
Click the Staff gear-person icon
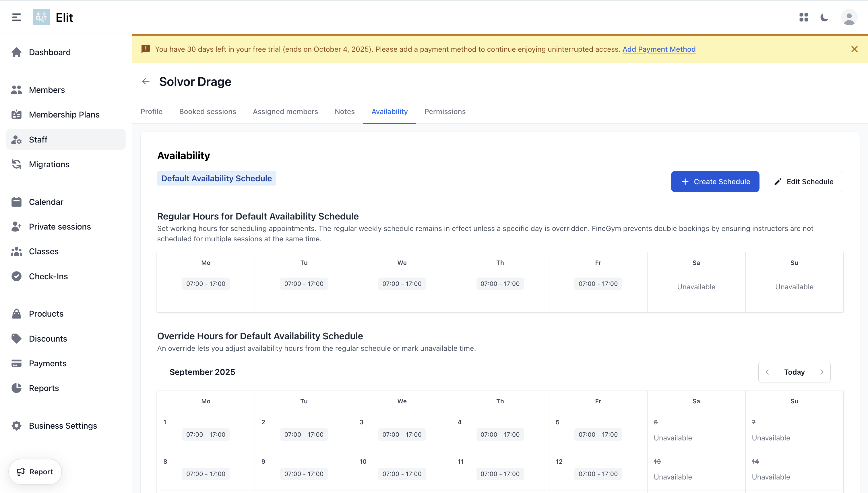16,140
